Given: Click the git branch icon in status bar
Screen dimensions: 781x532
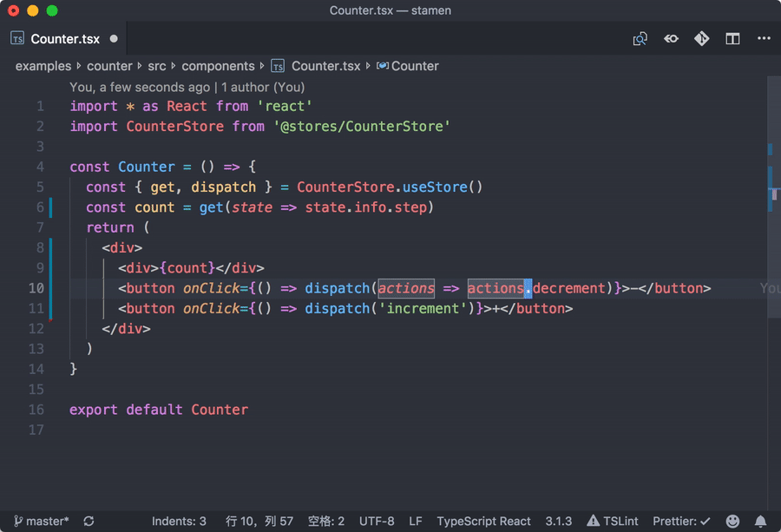Looking at the screenshot, I should click(x=18, y=521).
